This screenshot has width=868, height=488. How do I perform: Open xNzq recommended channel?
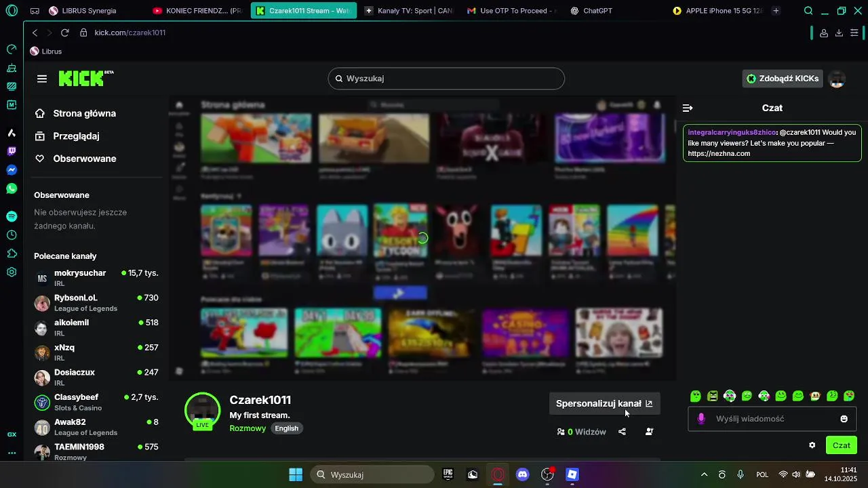96,352
